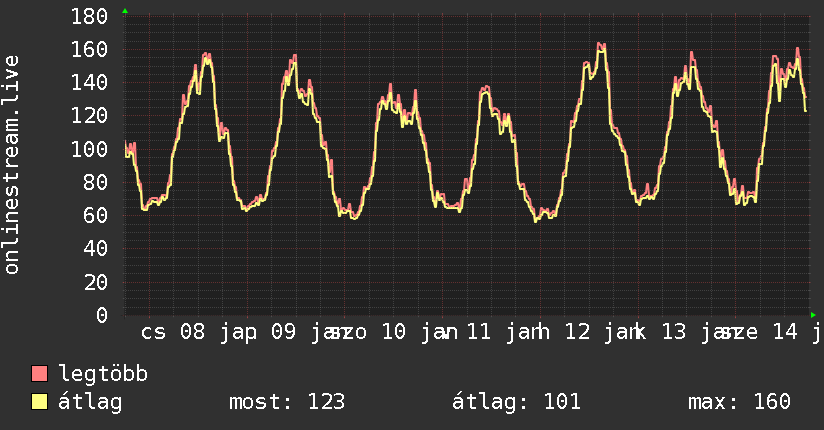
Task: Click the átlag legend label beside yellow swatch
Action: pos(90,402)
